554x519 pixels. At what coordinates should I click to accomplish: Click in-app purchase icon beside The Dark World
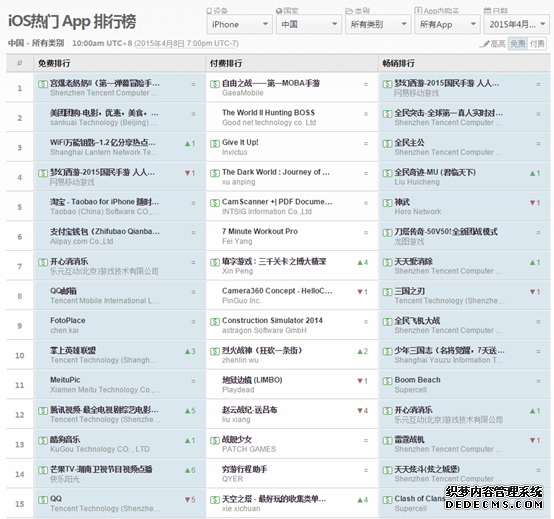point(214,173)
